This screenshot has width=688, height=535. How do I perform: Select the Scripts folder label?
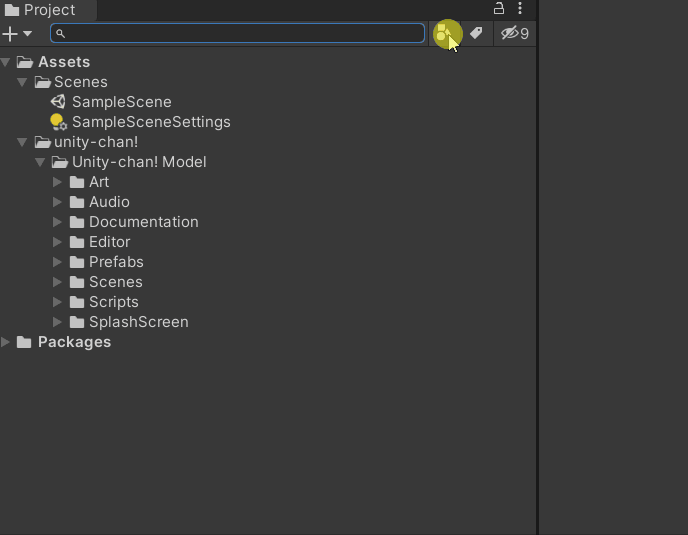pos(114,303)
